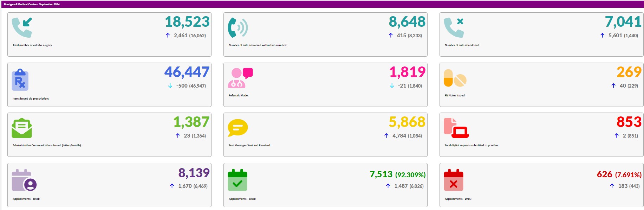This screenshot has height=210, width=644.
Task: Click the incoming calls phone icon
Action: click(x=22, y=27)
